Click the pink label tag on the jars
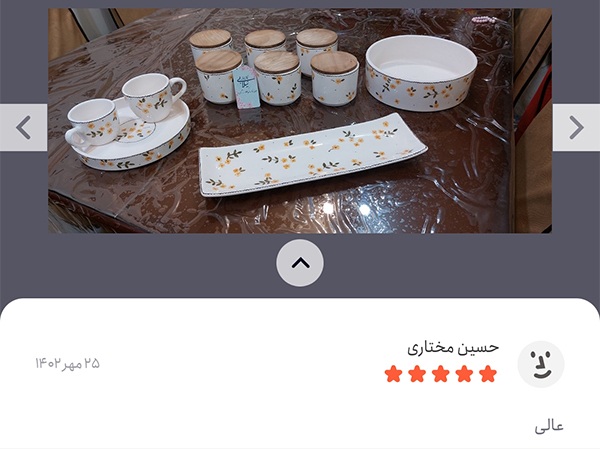This screenshot has width=600, height=449. pos(246,87)
